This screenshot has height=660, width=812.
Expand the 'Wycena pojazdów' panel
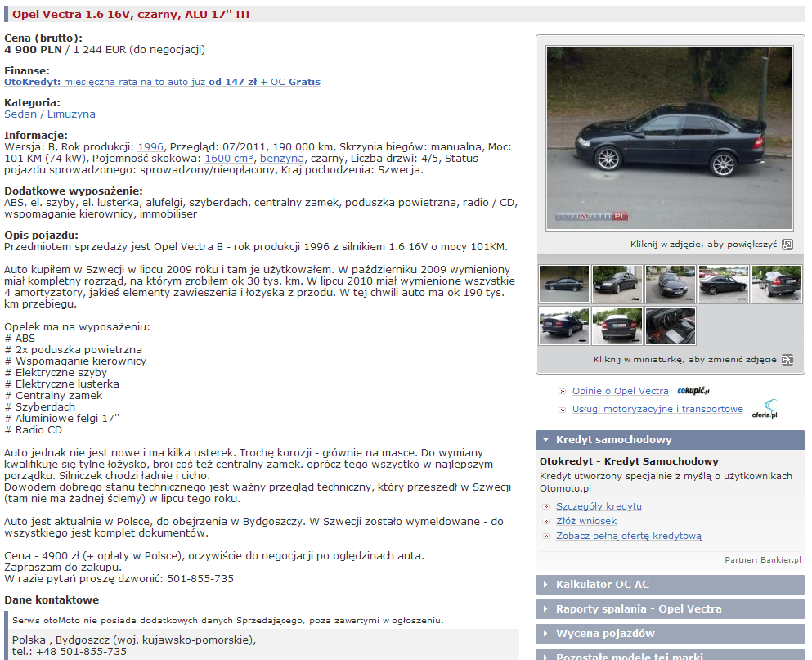coord(670,634)
